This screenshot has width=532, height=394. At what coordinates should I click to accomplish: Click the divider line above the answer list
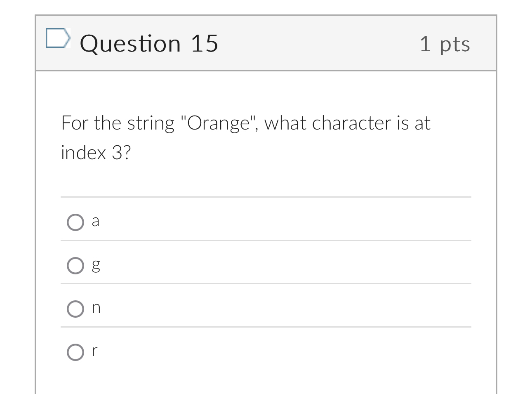266,197
